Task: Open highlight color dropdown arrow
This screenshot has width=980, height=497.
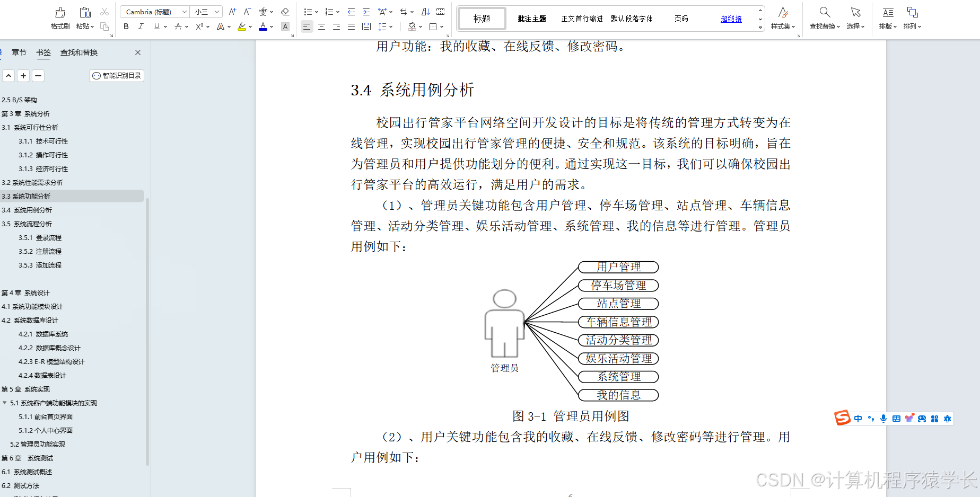Action: (250, 27)
